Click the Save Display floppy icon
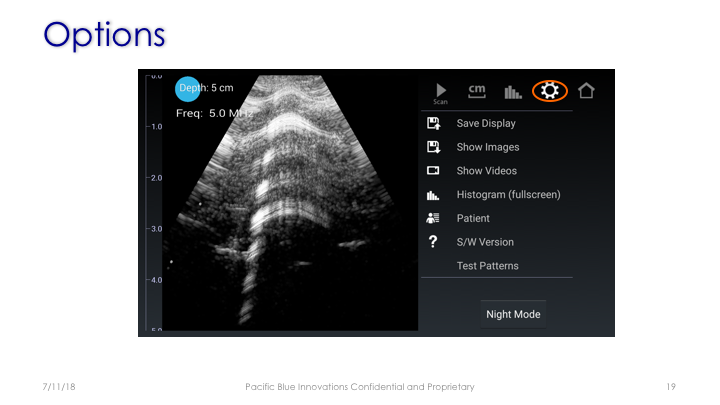720x405 pixels. [x=433, y=123]
